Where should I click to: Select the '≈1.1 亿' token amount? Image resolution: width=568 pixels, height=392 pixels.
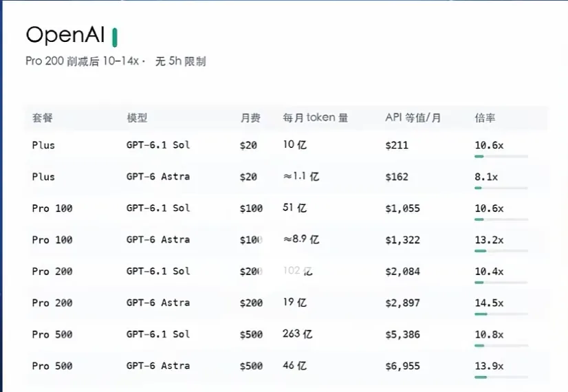[x=301, y=176]
